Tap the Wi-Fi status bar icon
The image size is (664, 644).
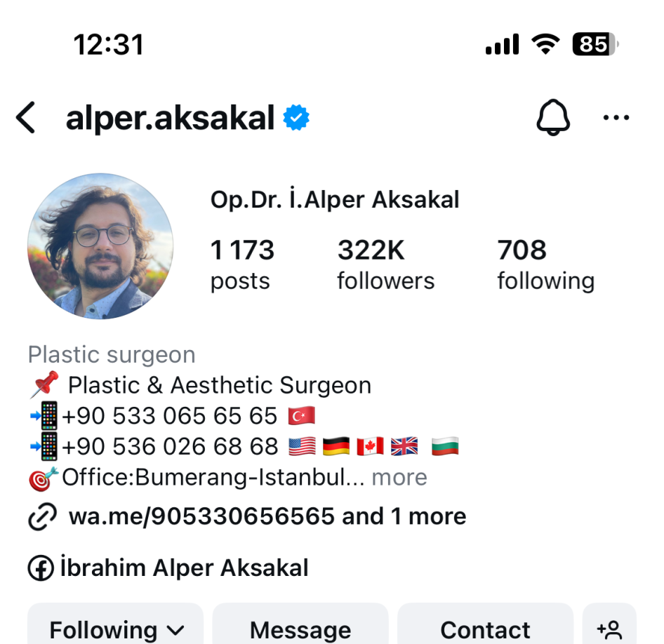546,44
